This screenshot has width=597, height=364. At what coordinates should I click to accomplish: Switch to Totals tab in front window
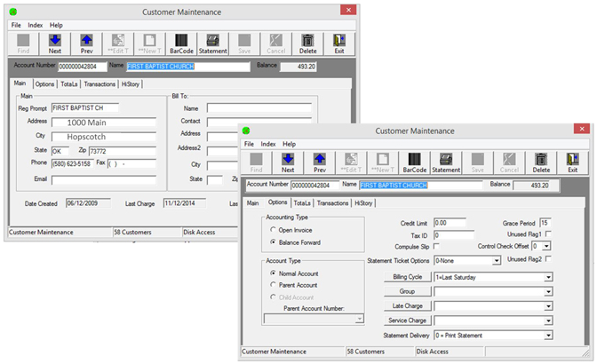coord(302,203)
